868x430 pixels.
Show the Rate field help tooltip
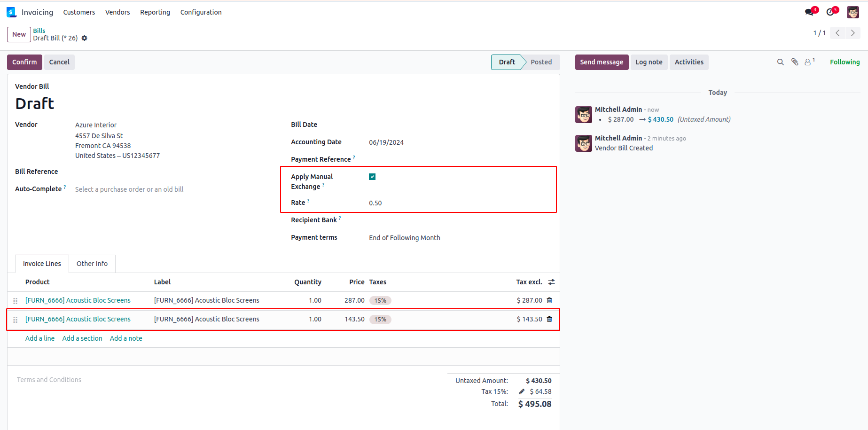point(308,201)
